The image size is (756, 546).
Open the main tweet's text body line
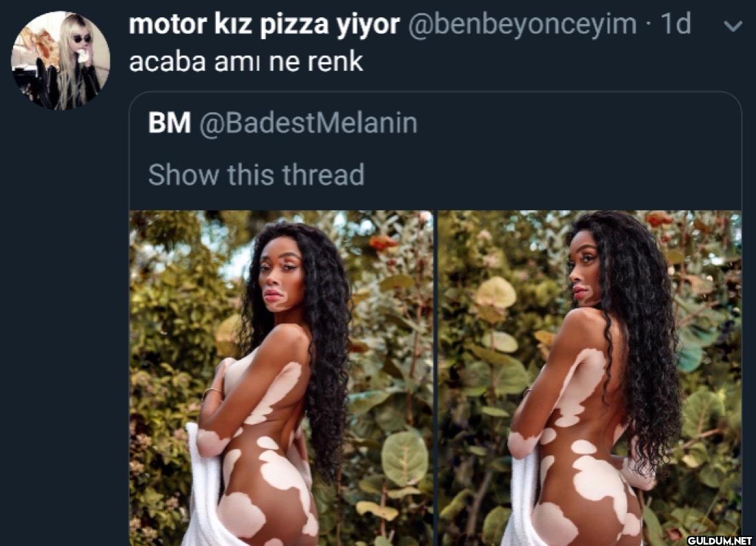(x=246, y=62)
